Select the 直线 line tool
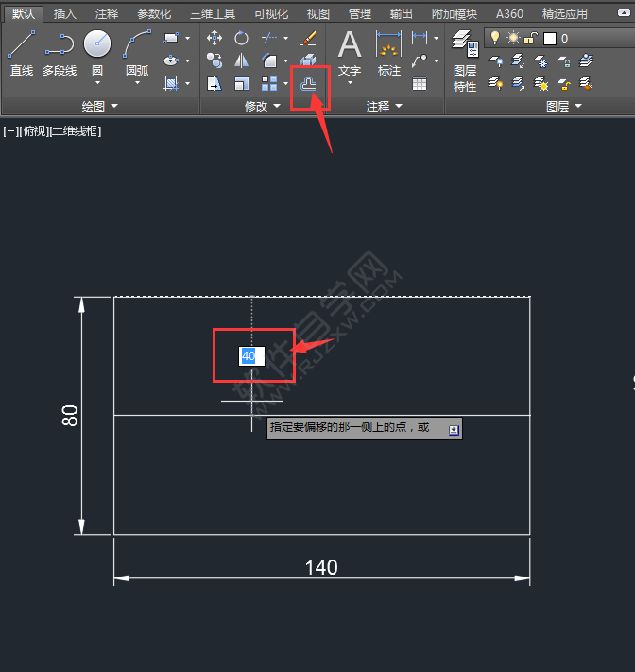This screenshot has width=635, height=672. coord(22,52)
